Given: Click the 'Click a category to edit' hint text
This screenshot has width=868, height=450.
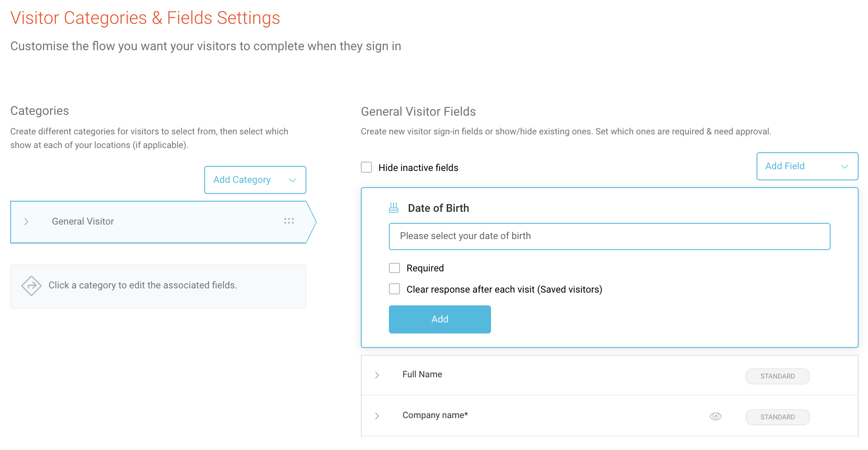Looking at the screenshot, I should click(143, 285).
